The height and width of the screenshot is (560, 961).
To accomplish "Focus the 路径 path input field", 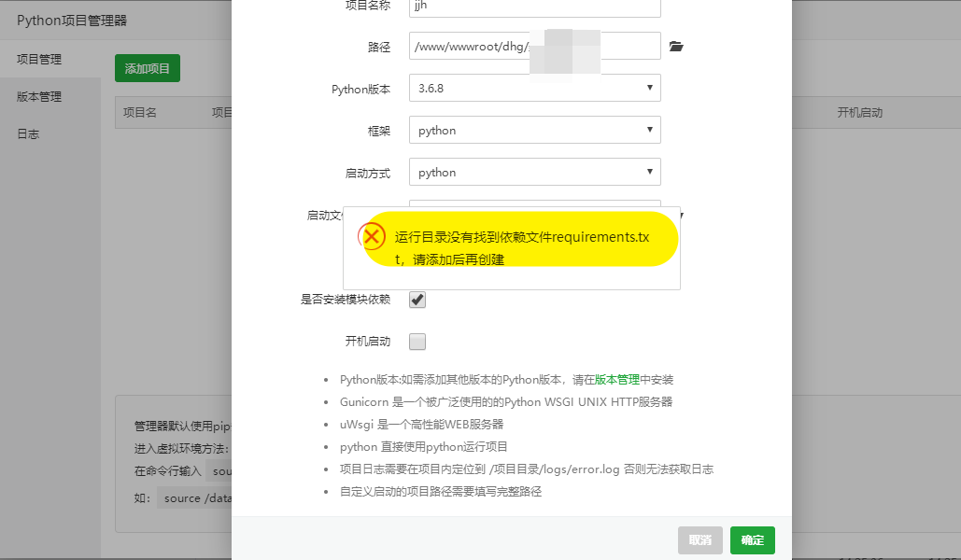I will tap(467, 47).
